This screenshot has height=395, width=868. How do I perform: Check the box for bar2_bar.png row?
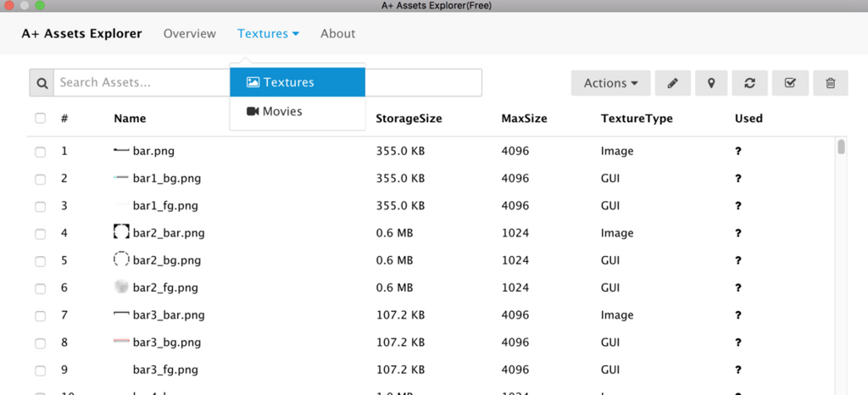[x=41, y=234]
